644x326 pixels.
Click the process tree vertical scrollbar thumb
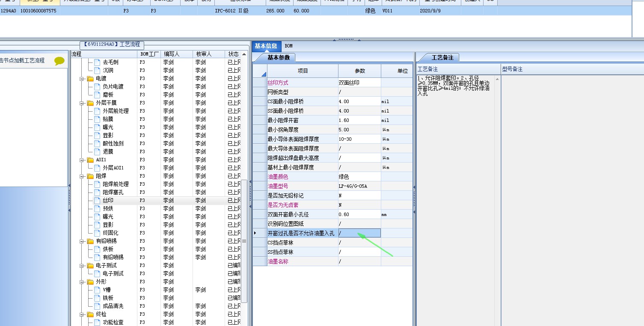pyautogui.click(x=244, y=241)
